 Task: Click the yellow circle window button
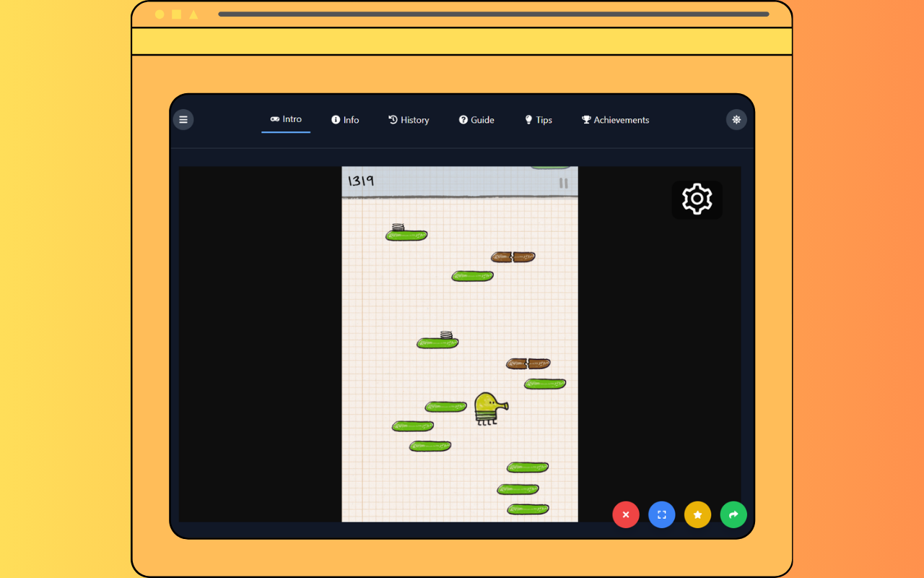point(160,14)
